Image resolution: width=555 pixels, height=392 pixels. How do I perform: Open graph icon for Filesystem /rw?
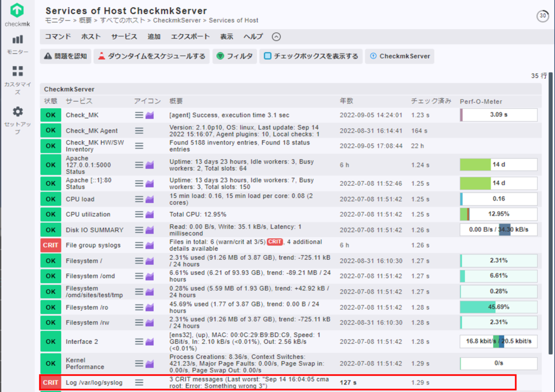150,323
